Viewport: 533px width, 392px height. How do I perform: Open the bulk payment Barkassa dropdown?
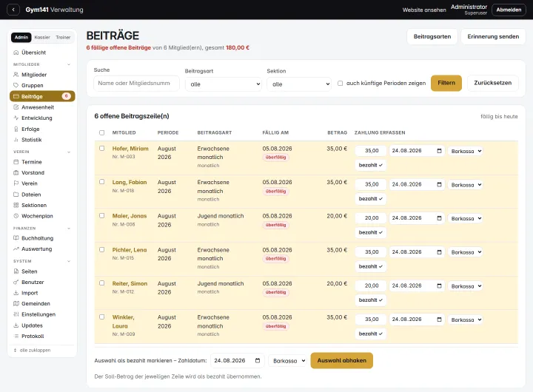[287, 361]
